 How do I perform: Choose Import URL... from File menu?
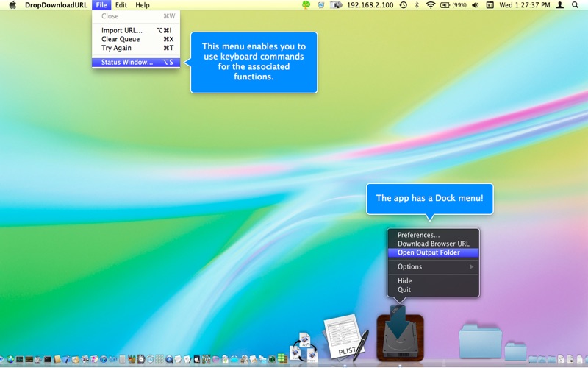(x=136, y=30)
